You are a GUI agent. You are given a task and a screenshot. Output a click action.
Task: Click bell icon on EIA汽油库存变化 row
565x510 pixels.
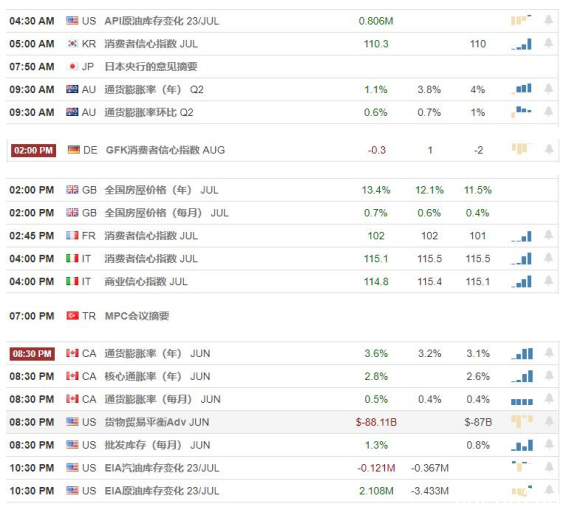(549, 467)
